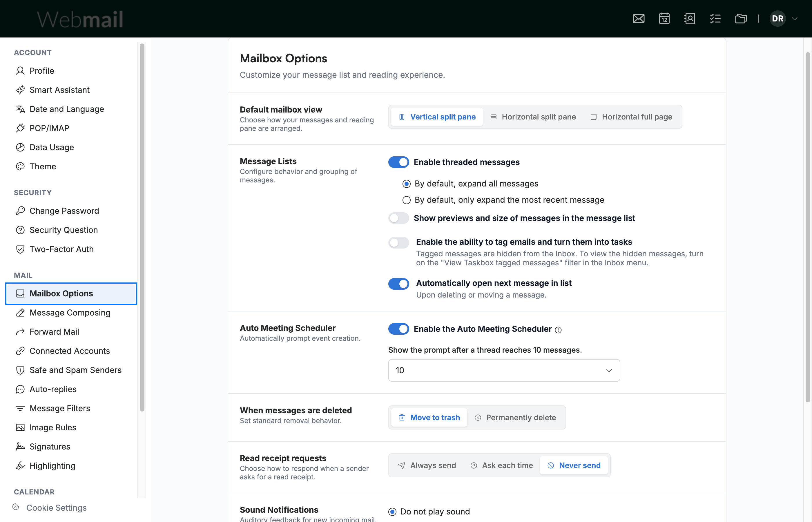This screenshot has width=812, height=522.
Task: Click the Security Question icon
Action: 20,230
